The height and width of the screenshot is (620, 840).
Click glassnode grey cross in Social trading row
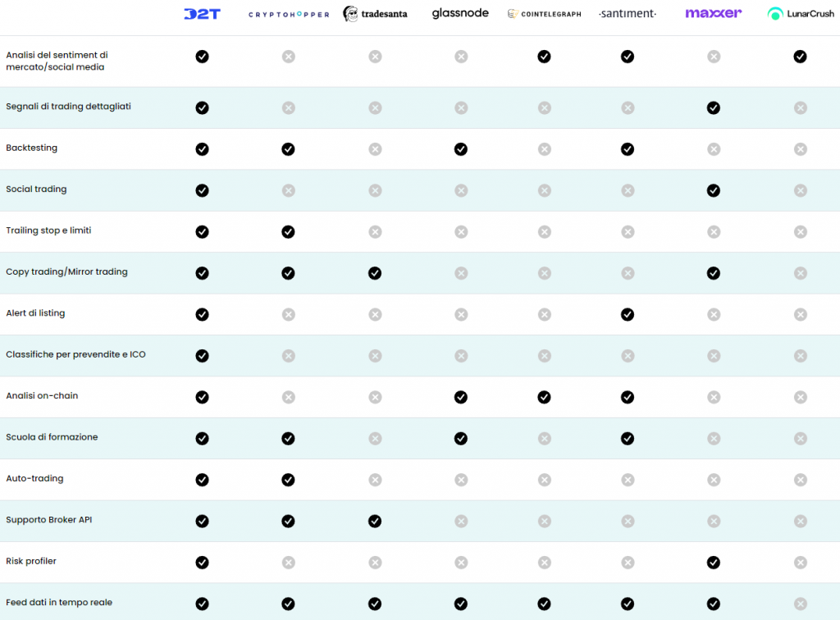click(461, 190)
